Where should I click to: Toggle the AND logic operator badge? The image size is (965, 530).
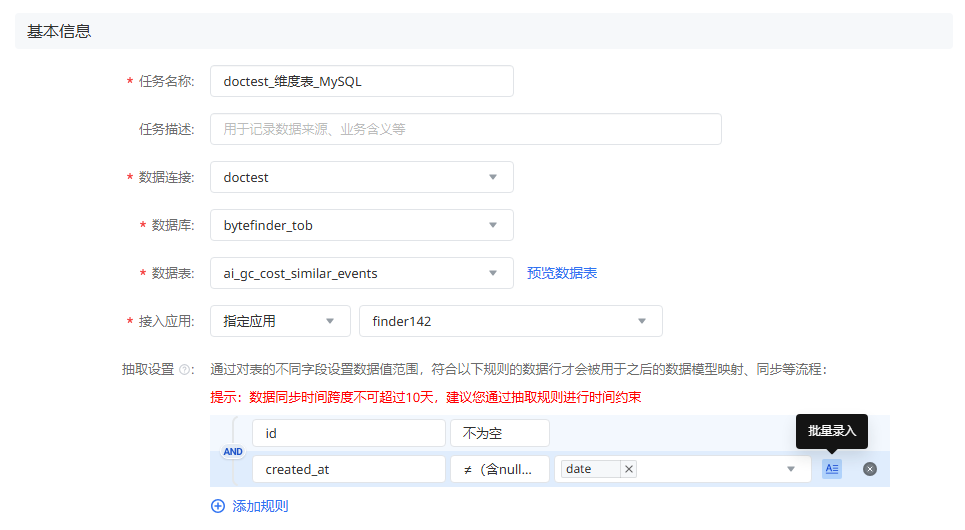pos(233,452)
